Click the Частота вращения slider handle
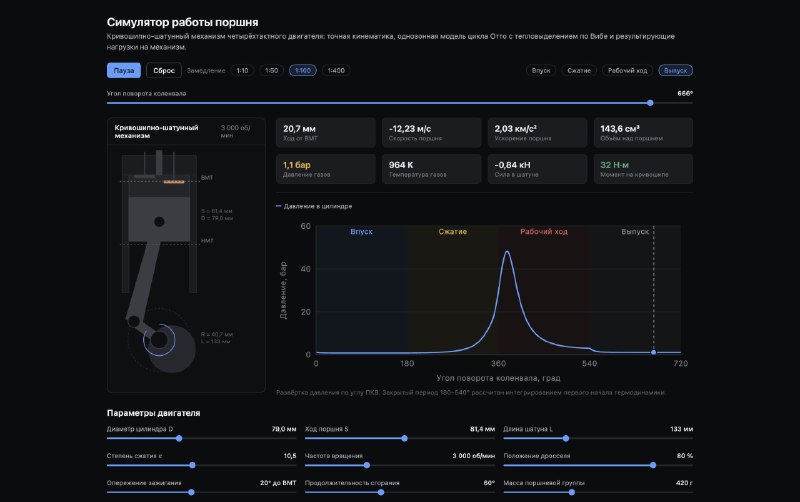 tap(366, 465)
